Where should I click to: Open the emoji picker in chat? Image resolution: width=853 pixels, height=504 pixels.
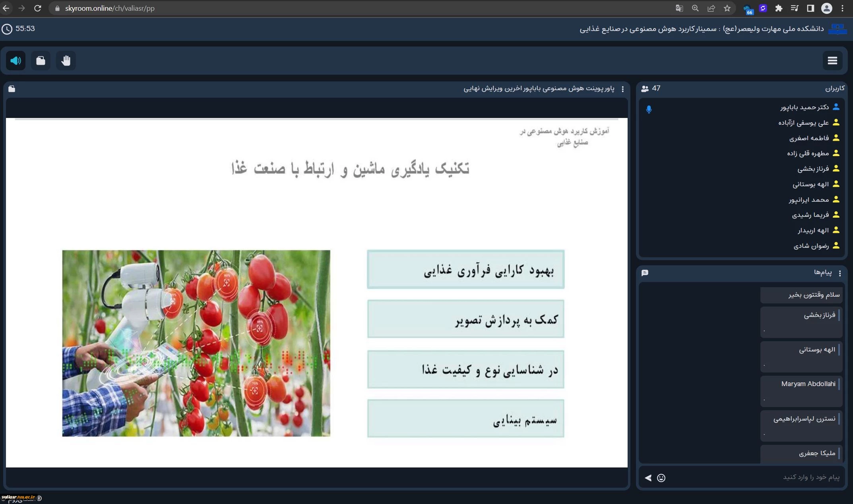tap(661, 478)
